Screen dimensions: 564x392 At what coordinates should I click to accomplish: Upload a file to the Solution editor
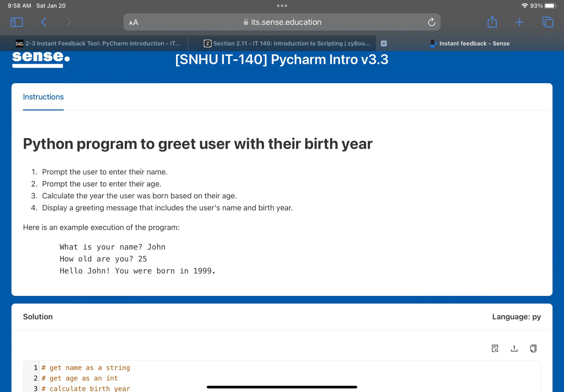coord(514,348)
